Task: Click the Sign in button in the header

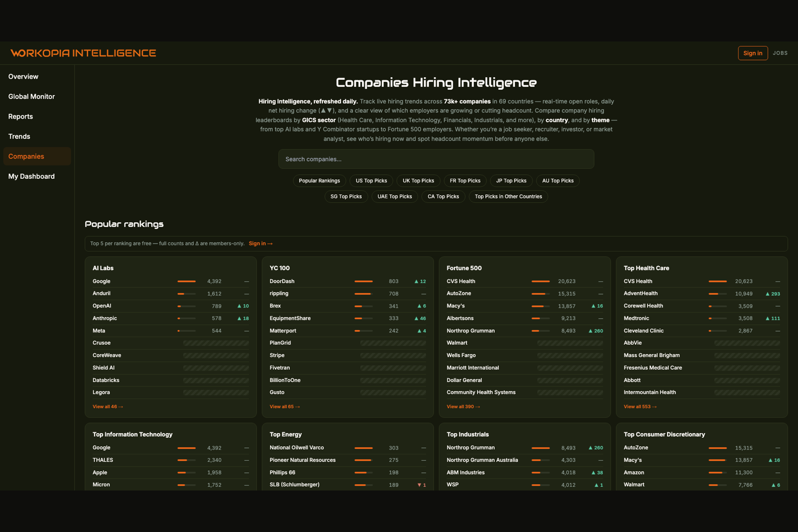Action: 753,53
